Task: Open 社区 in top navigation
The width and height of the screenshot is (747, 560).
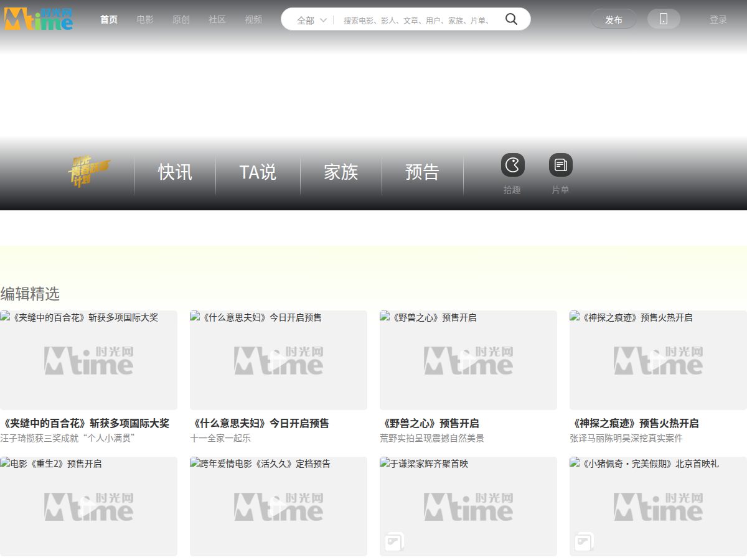Action: coord(217,19)
